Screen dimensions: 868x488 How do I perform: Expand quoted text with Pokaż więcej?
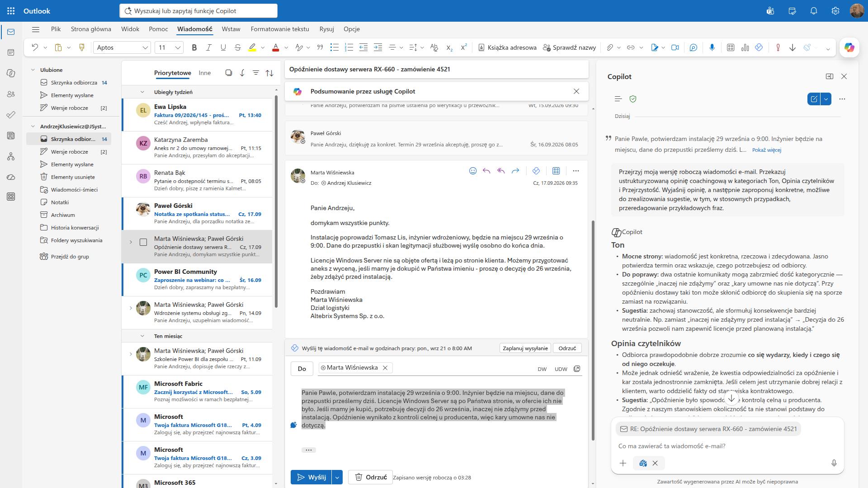767,150
